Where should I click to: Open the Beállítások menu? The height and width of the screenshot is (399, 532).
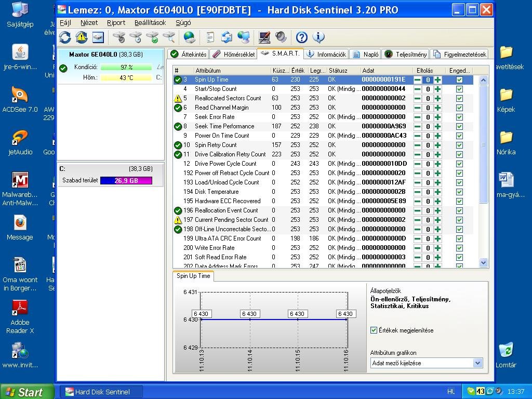[x=150, y=23]
